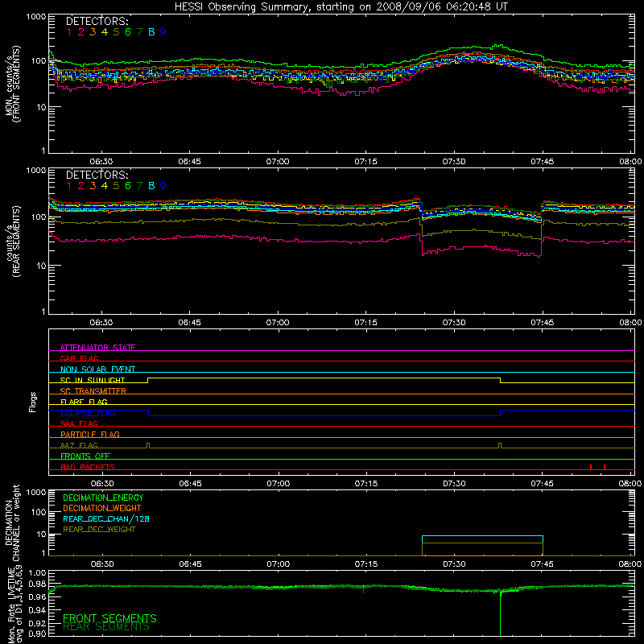Click the 08:00 time label under flags plot

pos(630,484)
